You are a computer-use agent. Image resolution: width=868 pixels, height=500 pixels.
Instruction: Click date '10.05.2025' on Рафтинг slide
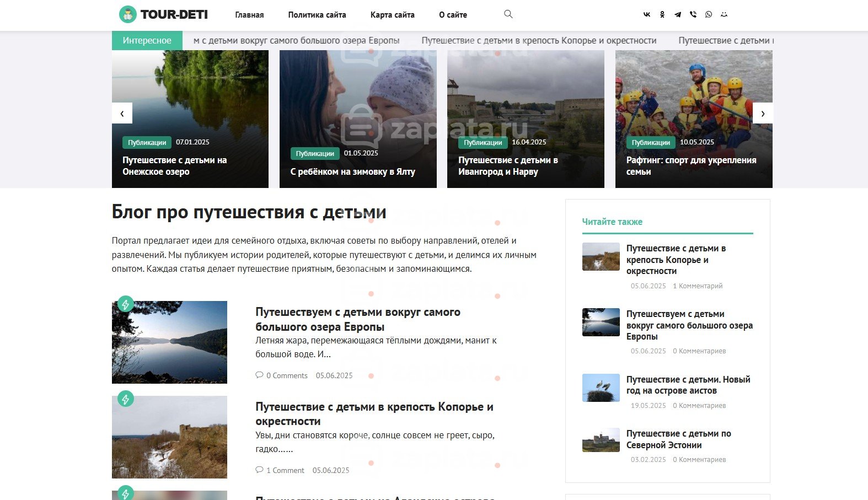697,142
